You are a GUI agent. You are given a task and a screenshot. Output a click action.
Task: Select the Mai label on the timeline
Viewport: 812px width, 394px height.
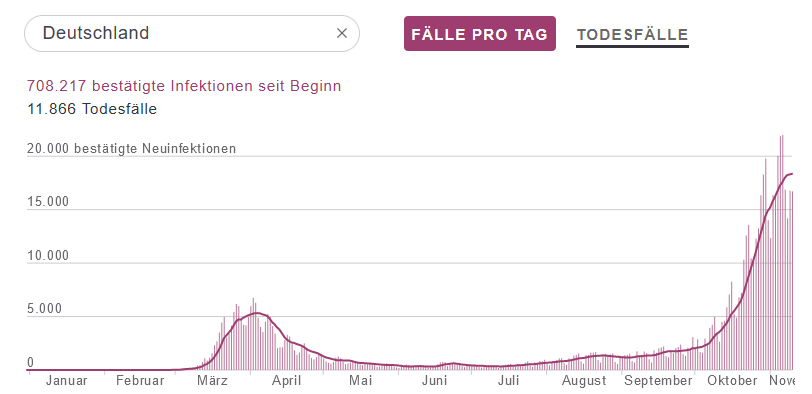pyautogui.click(x=360, y=381)
